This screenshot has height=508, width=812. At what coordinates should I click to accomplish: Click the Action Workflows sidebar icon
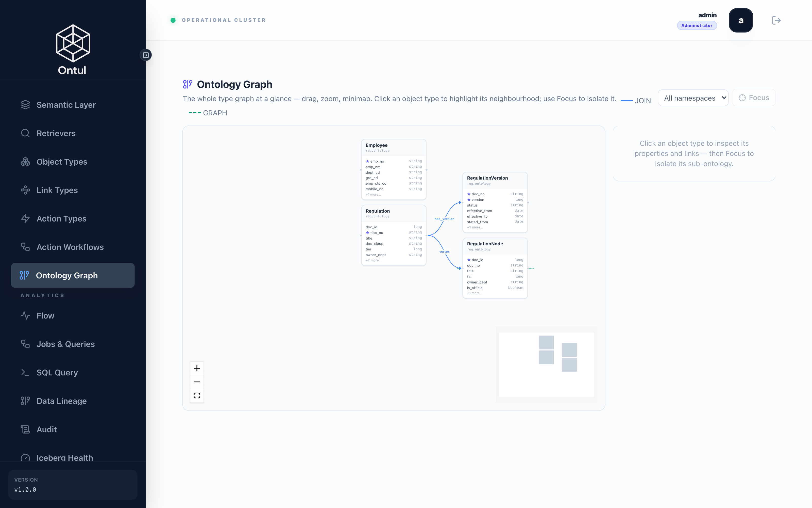coord(25,247)
